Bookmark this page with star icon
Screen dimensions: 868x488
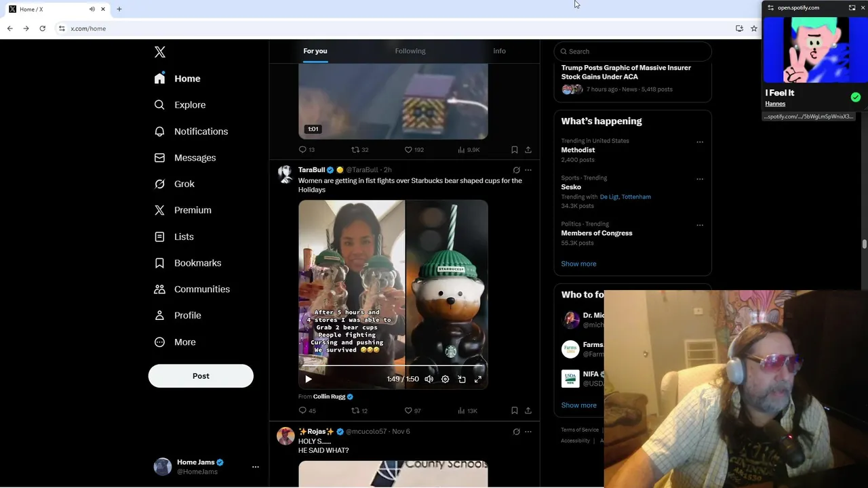[x=754, y=28]
